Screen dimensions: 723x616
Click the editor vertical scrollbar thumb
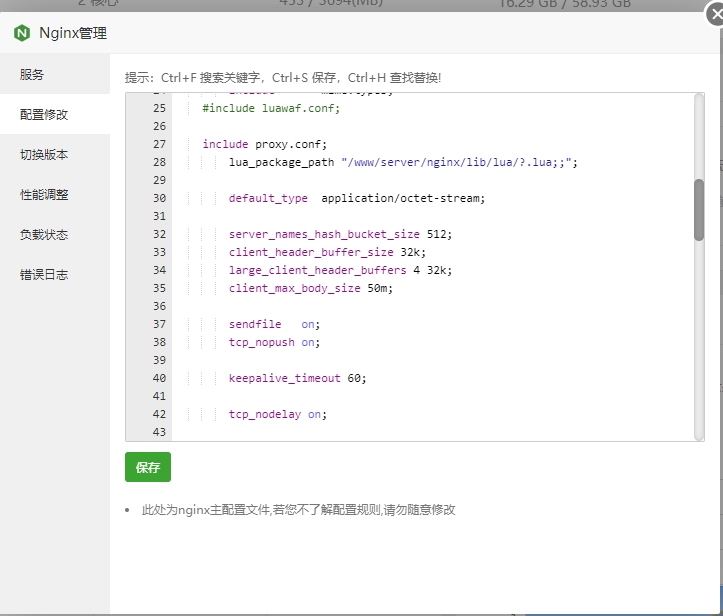(699, 210)
